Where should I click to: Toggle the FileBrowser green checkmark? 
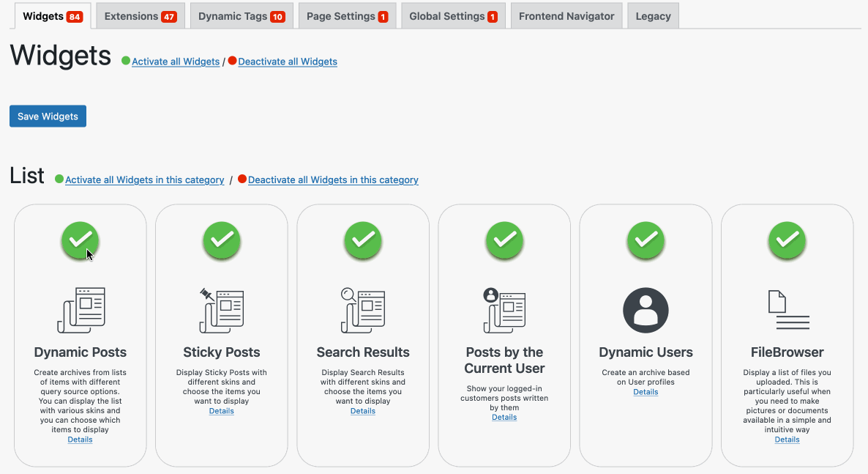pyautogui.click(x=787, y=240)
